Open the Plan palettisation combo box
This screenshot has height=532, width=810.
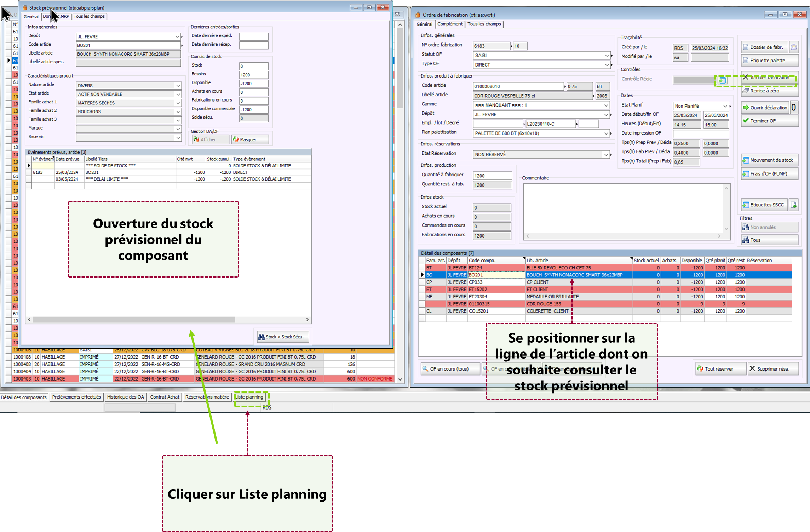tap(606, 133)
